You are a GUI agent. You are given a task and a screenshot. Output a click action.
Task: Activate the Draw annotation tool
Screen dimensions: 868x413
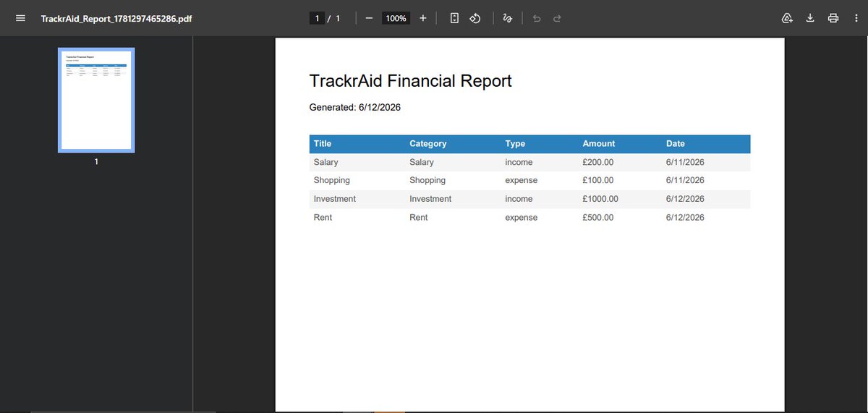(x=508, y=18)
